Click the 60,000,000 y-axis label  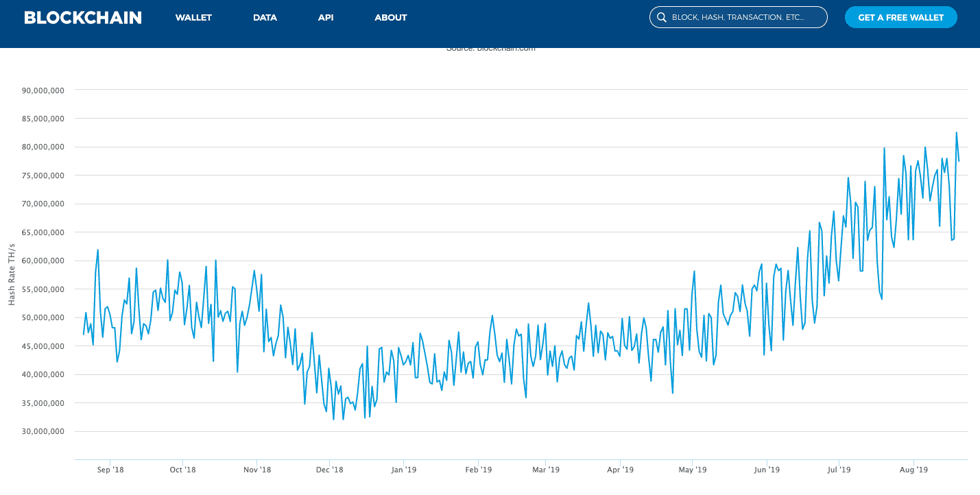click(x=44, y=261)
